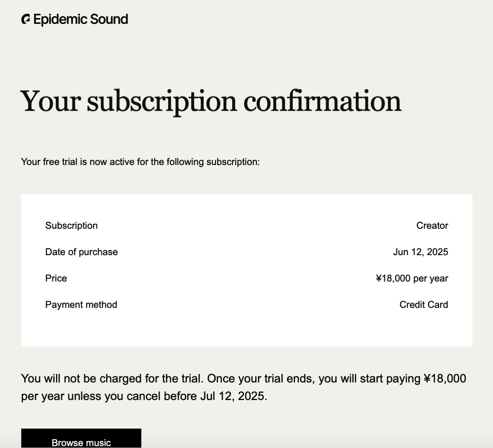This screenshot has width=493, height=448.
Task: Click the word "Sound" in the logo
Action: pyautogui.click(x=109, y=19)
